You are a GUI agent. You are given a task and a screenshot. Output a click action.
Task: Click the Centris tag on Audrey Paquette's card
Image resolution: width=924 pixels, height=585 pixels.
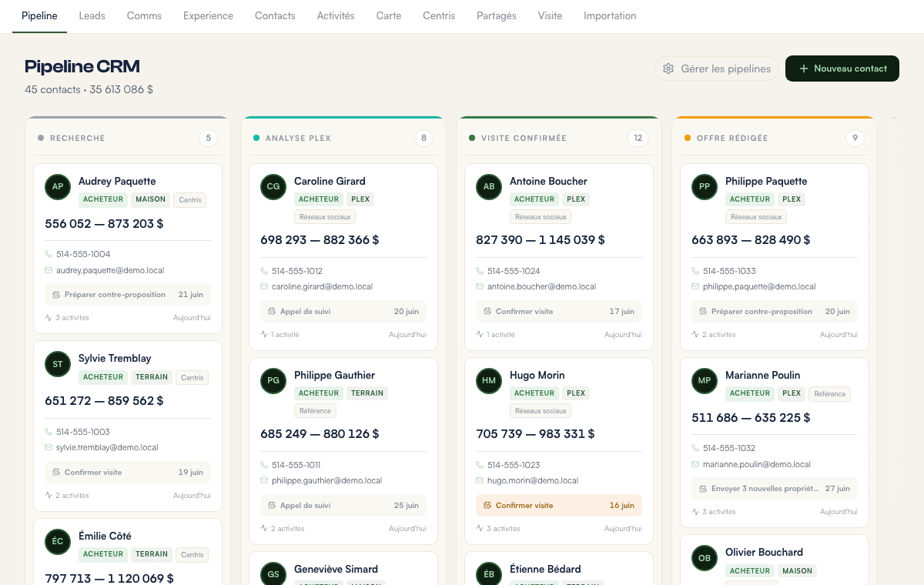click(190, 200)
